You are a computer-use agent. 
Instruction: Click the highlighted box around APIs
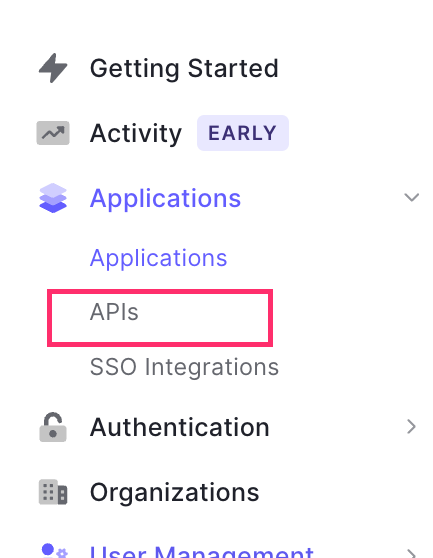click(160, 318)
